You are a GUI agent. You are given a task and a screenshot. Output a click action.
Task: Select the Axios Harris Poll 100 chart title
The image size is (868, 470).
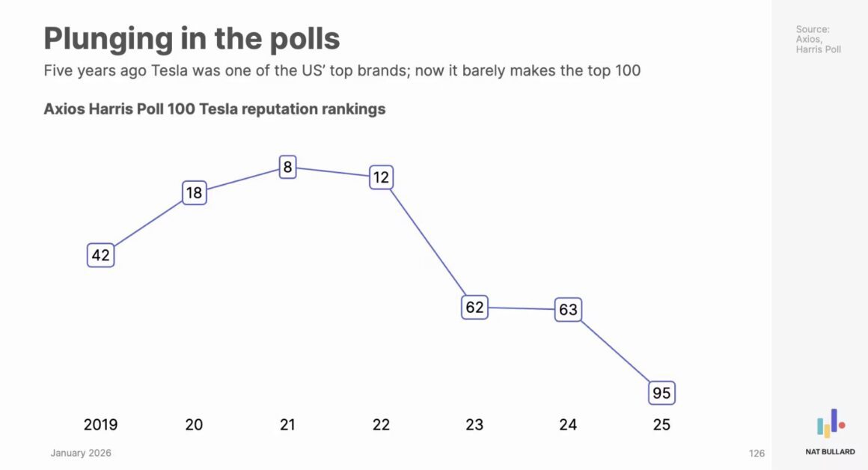[x=215, y=109]
